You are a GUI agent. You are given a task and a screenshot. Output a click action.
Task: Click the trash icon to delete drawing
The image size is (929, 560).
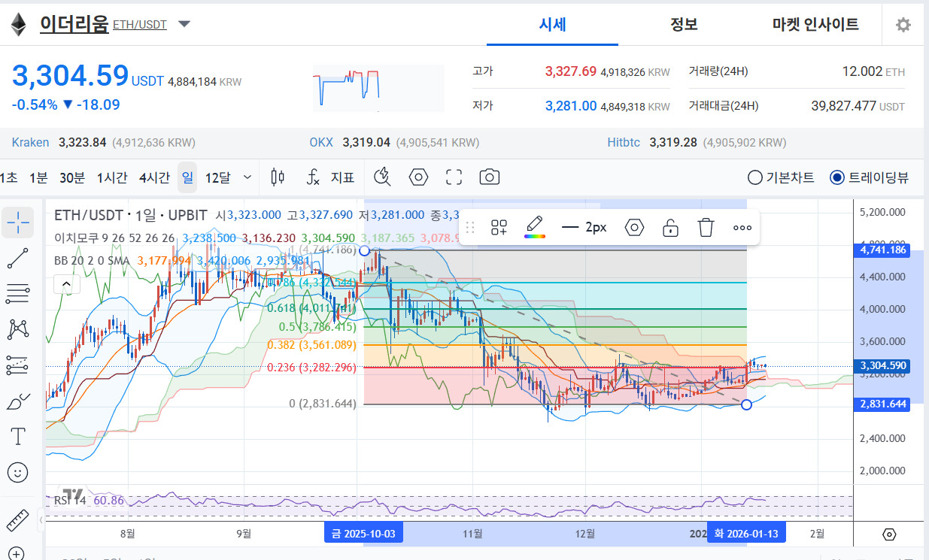click(705, 227)
